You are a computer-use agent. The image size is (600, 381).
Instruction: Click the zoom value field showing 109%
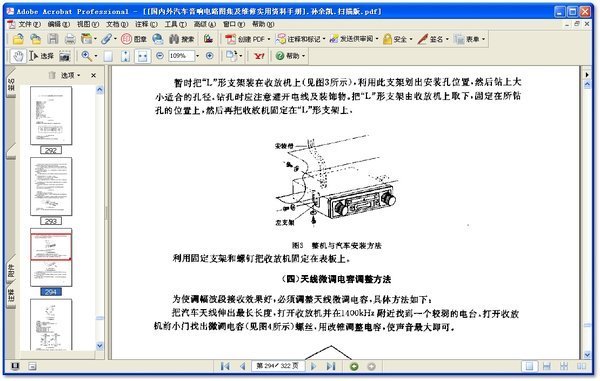[181, 56]
